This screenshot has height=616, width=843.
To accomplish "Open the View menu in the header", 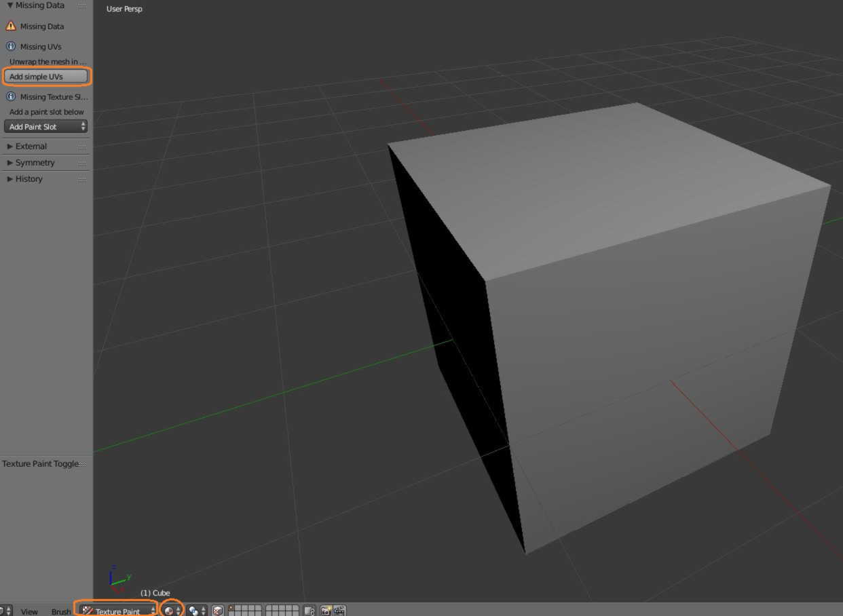I will tap(29, 611).
